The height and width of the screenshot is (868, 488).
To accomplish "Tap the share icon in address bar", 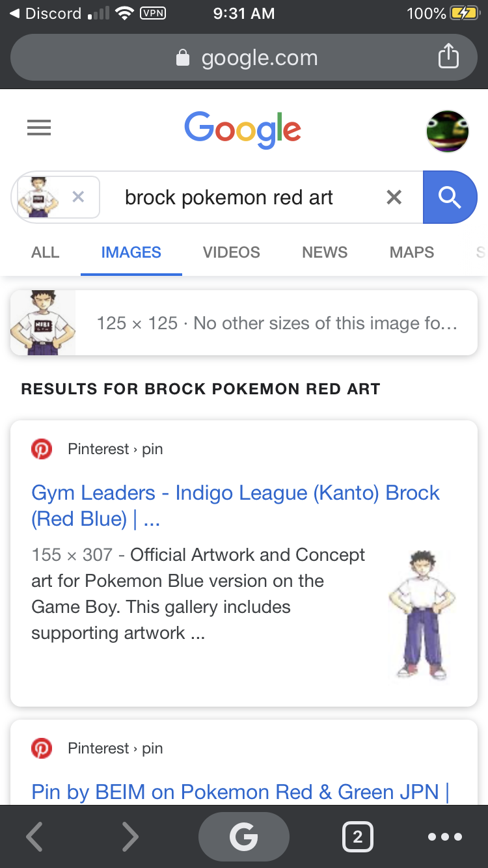I will coord(448,57).
